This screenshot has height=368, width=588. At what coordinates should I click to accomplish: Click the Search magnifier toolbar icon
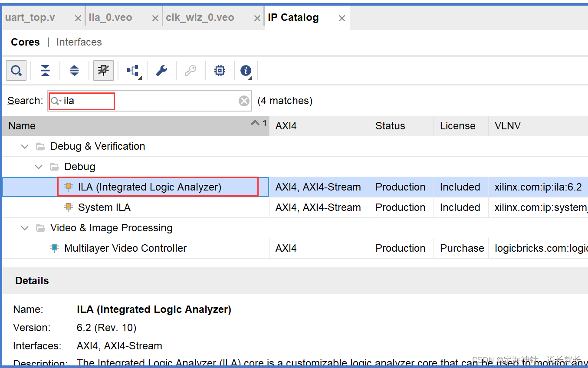(x=16, y=70)
